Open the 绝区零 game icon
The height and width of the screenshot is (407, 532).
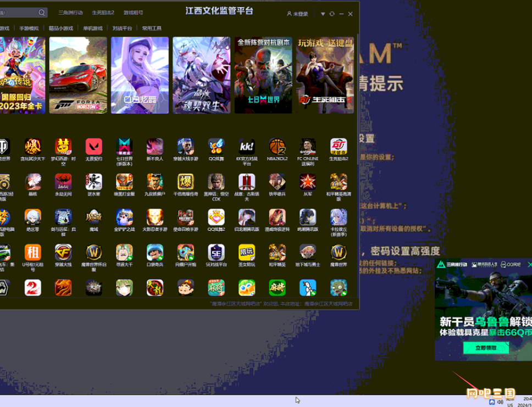pyautogui.click(x=33, y=217)
